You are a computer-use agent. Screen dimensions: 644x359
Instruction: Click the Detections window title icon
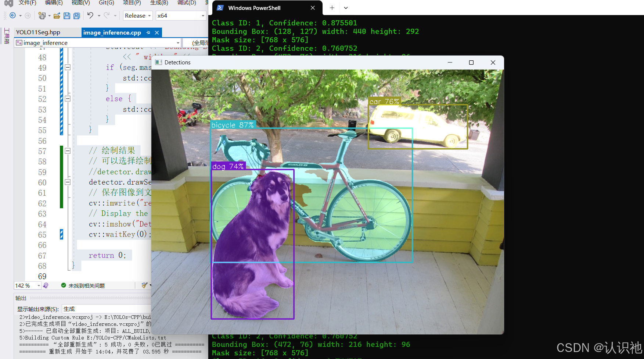coord(159,63)
